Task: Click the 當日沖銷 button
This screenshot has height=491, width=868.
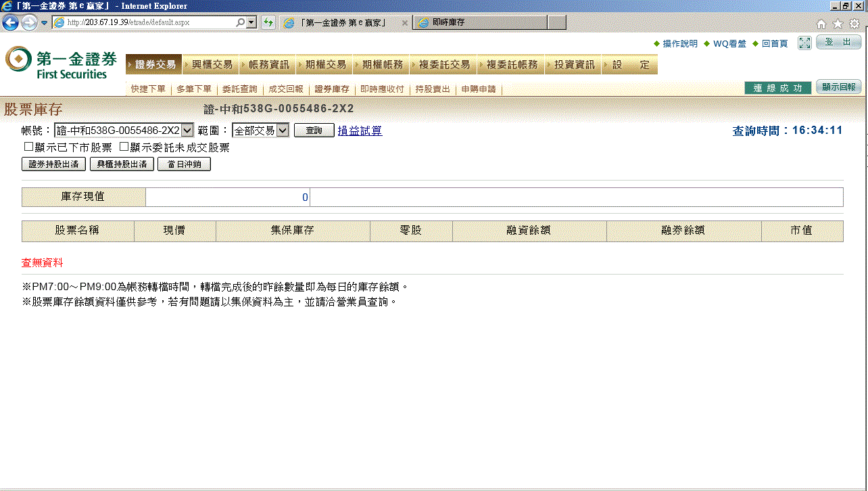Action: [184, 164]
